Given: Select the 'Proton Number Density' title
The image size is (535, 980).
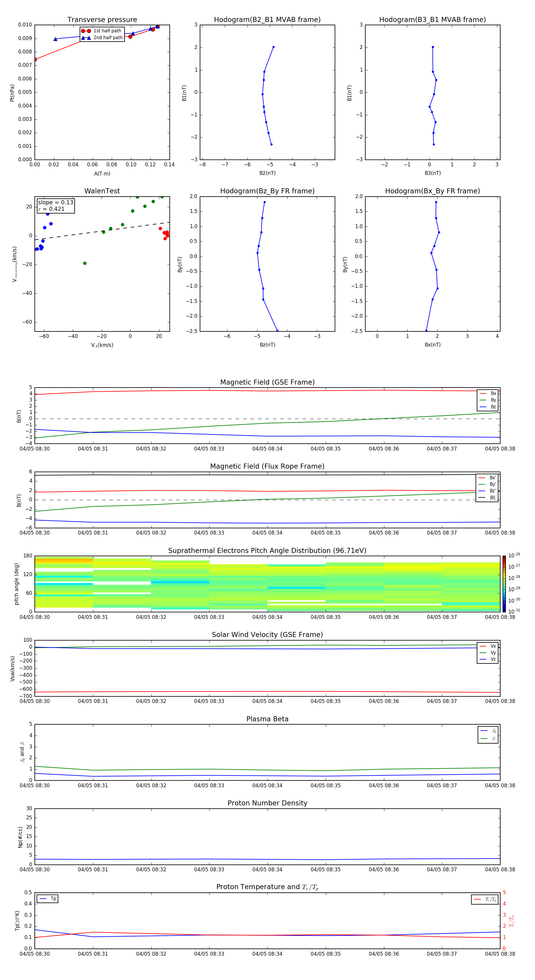Looking at the screenshot, I should click(x=267, y=803).
